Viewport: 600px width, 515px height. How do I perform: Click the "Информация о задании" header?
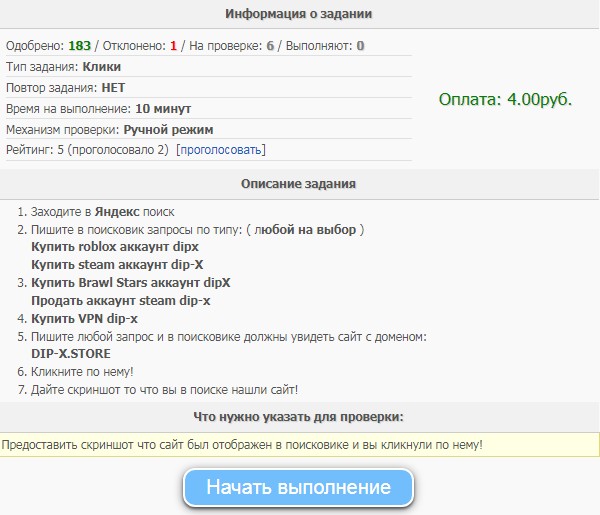[x=300, y=14]
